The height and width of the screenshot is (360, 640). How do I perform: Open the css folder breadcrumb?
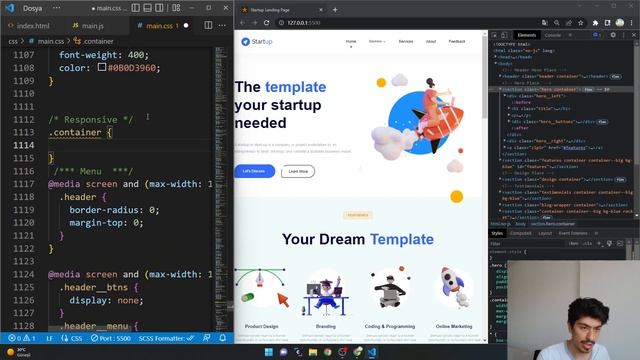pos(13,41)
